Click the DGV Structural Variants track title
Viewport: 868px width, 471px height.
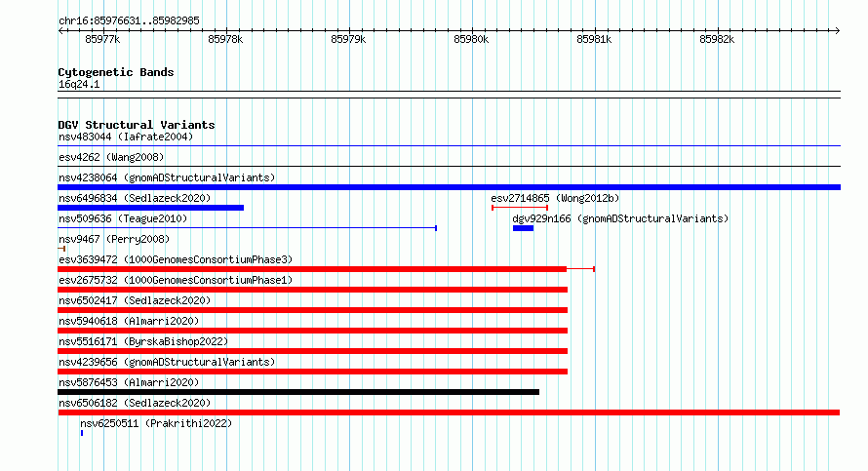137,125
